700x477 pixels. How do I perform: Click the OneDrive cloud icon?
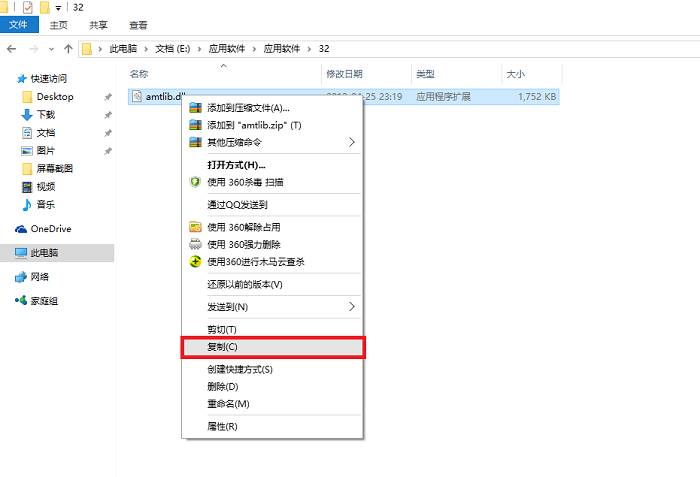[x=21, y=229]
